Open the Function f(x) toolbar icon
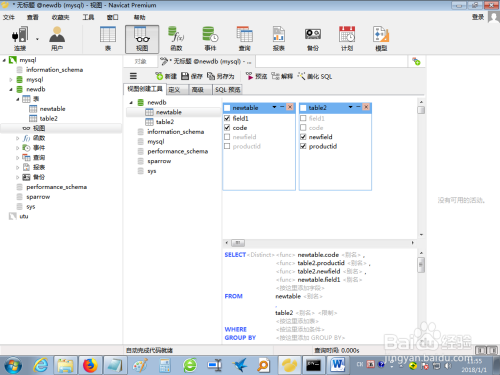The width and height of the screenshot is (500, 375). [x=176, y=39]
